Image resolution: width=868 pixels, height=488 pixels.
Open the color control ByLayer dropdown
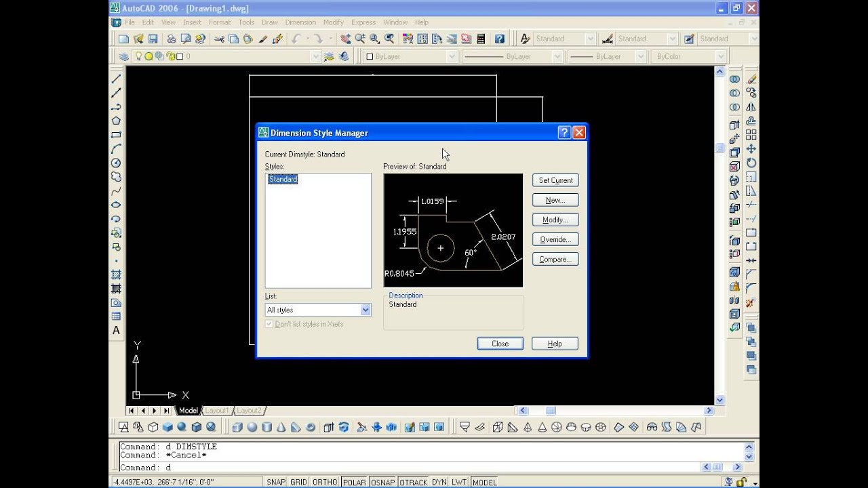click(x=452, y=56)
